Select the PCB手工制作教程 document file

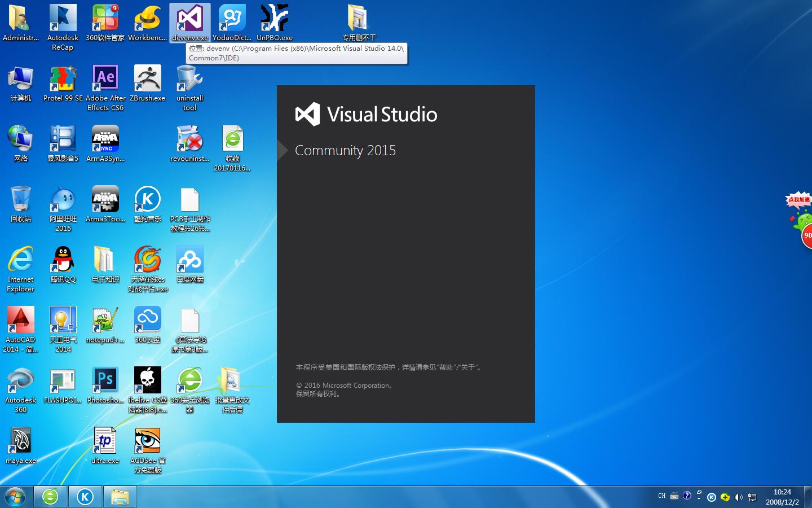pyautogui.click(x=190, y=209)
